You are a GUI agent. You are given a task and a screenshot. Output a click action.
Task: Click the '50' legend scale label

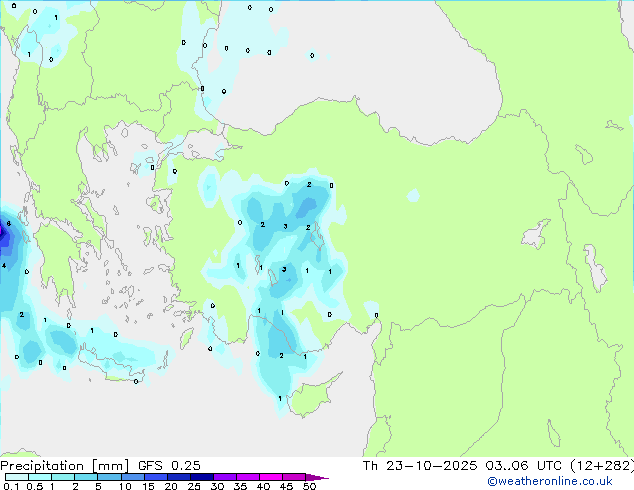coord(309,486)
